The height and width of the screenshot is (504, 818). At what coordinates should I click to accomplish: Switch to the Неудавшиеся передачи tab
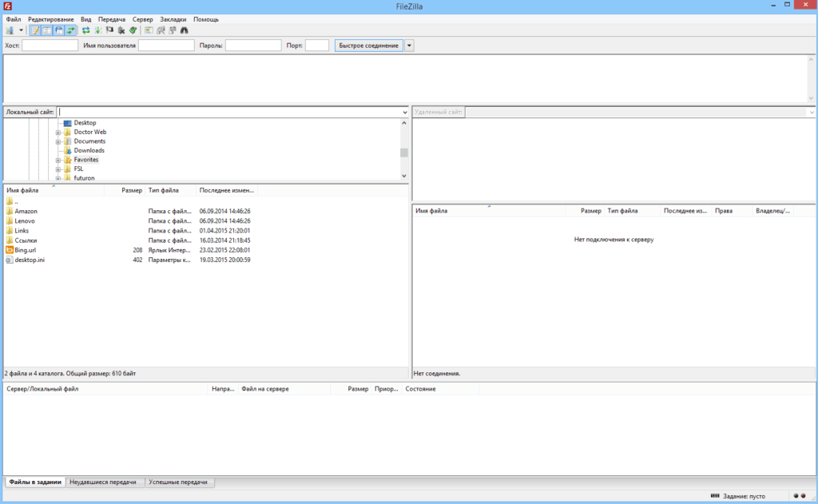click(x=103, y=482)
